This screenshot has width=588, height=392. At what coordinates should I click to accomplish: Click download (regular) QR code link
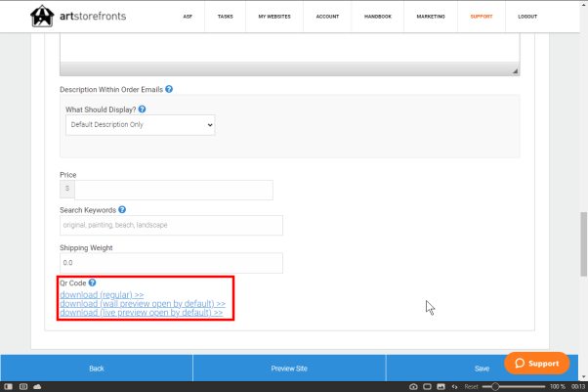pyautogui.click(x=102, y=294)
